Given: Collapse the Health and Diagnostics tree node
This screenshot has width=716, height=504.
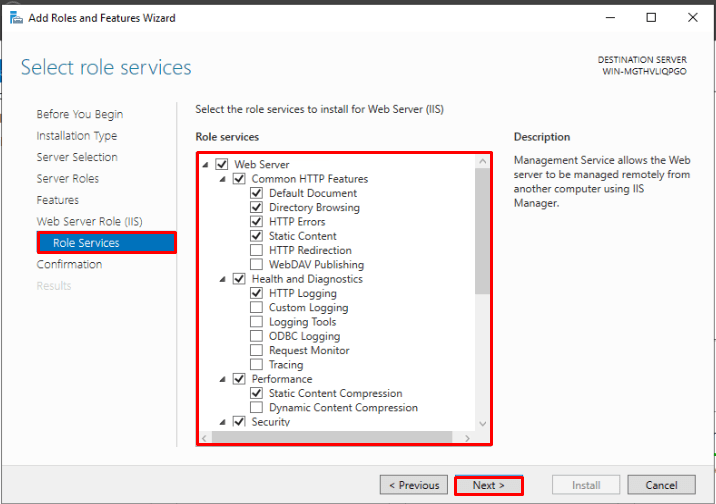Looking at the screenshot, I should [223, 279].
